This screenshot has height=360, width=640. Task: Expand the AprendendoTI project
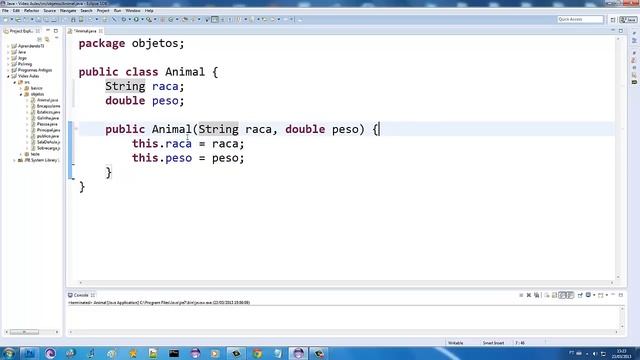8,46
